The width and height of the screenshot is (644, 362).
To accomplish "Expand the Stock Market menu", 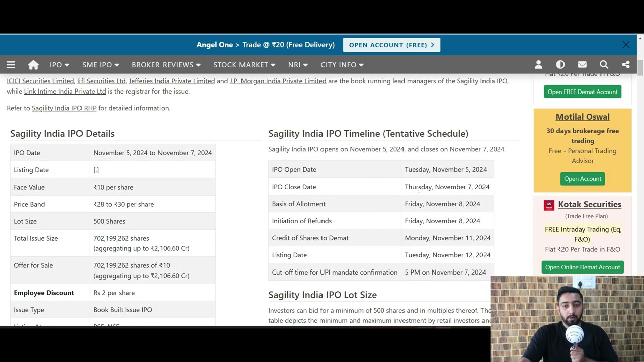I will [x=244, y=65].
